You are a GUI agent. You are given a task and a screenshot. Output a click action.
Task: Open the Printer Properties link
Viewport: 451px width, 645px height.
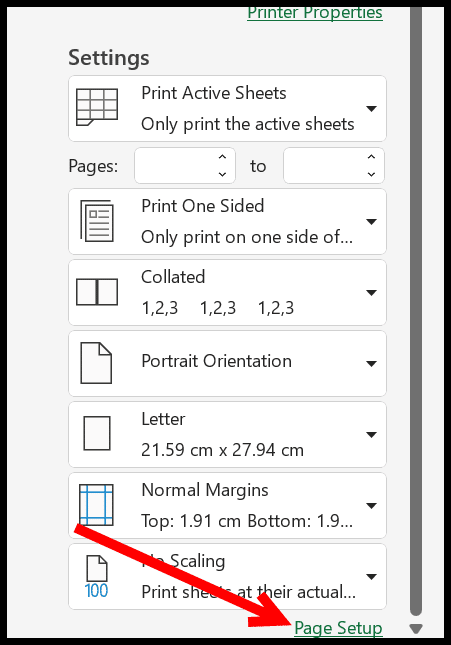click(315, 13)
